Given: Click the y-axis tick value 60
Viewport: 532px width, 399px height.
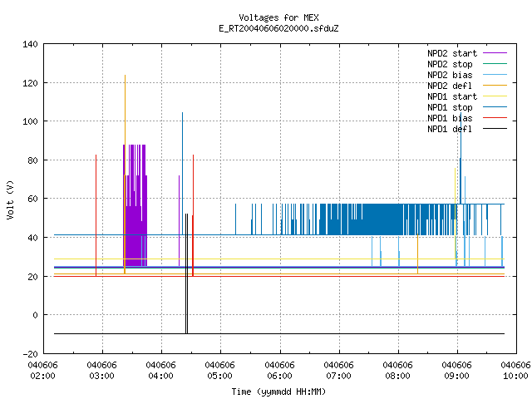Looking at the screenshot, I should pyautogui.click(x=32, y=199).
